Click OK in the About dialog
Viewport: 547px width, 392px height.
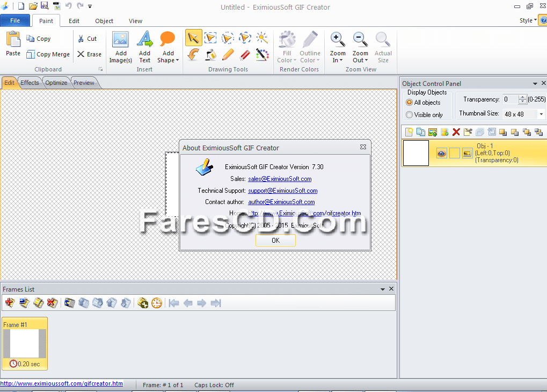click(x=275, y=240)
